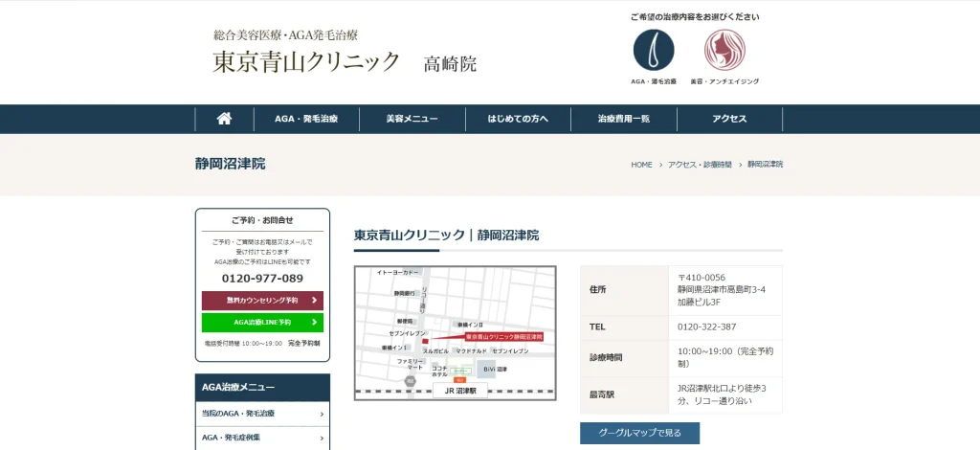Open アクセス in navigation bar
This screenshot has height=450, width=980.
729,119
